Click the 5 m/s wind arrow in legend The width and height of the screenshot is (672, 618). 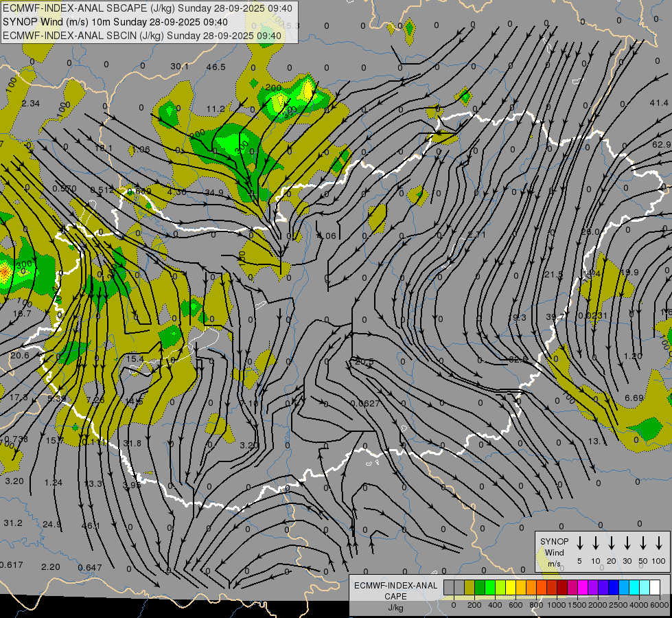pyautogui.click(x=579, y=543)
